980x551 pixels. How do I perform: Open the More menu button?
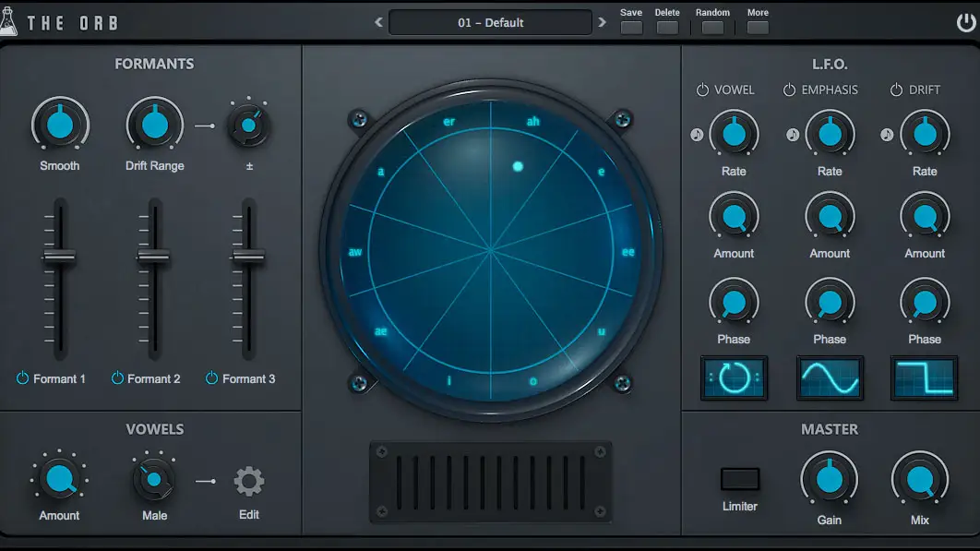point(758,28)
